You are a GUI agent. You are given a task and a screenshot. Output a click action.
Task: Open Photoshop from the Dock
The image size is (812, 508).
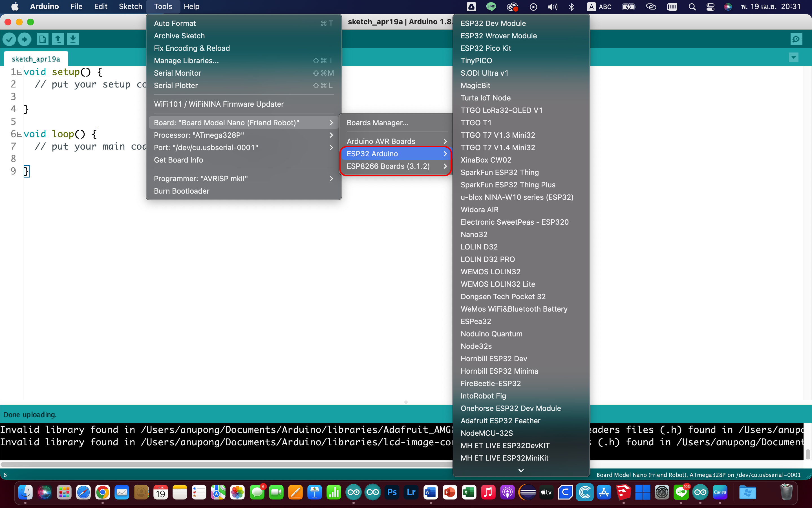(392, 493)
